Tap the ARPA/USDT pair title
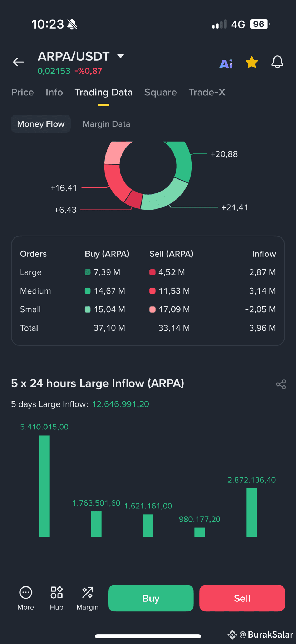 (x=74, y=56)
